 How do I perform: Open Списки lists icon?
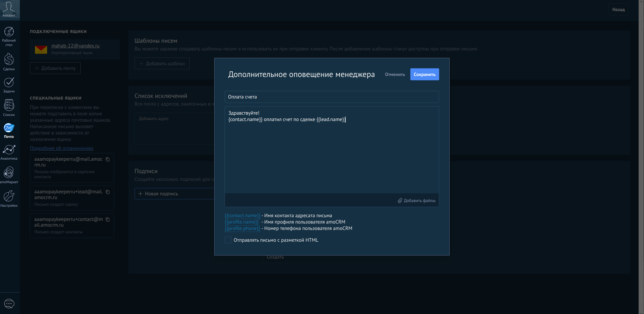[x=9, y=106]
